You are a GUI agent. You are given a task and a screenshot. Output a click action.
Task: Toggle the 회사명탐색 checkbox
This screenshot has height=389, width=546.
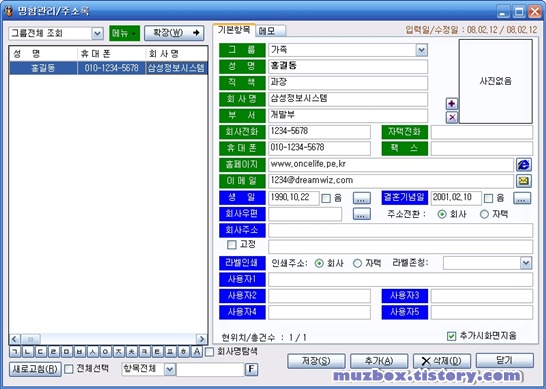(x=209, y=352)
